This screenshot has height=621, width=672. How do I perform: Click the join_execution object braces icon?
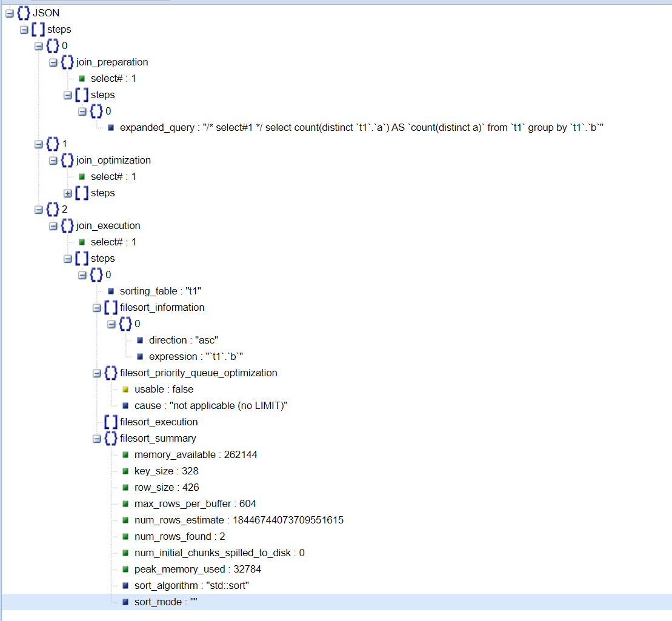[67, 226]
